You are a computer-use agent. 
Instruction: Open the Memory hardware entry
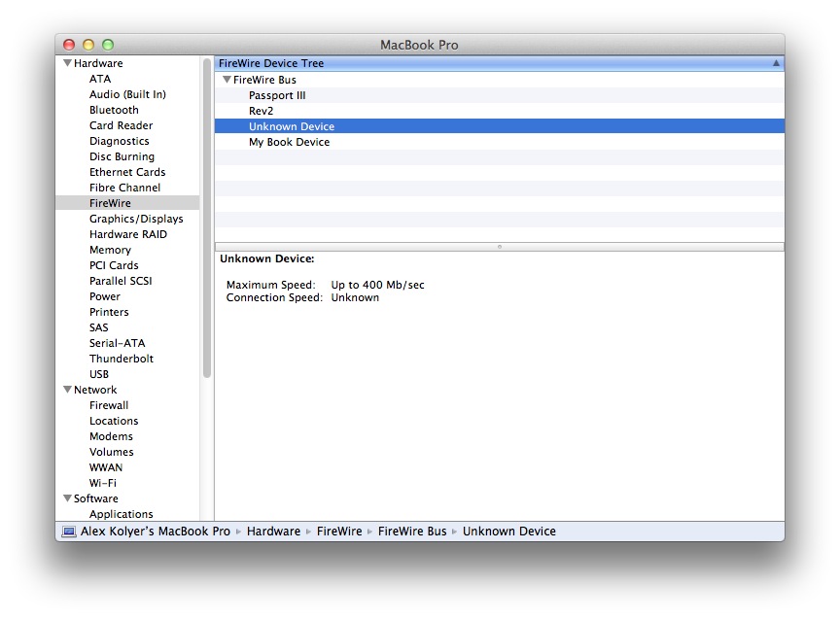click(x=111, y=250)
